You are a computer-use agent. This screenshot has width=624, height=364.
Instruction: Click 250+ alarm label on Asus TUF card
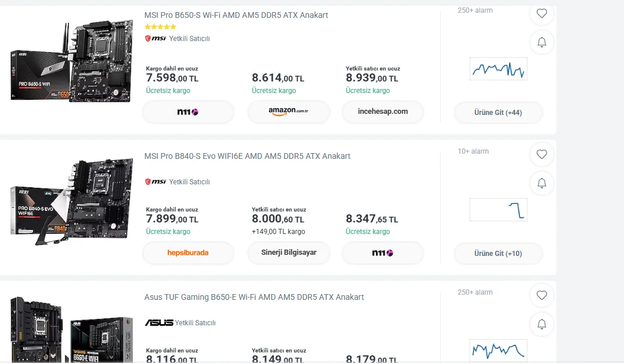(x=475, y=292)
